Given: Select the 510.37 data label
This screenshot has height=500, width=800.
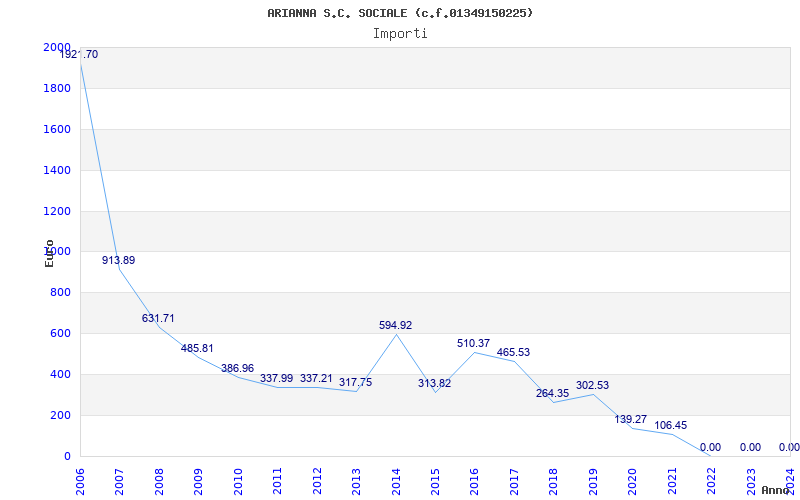Looking at the screenshot, I should 473,343.
